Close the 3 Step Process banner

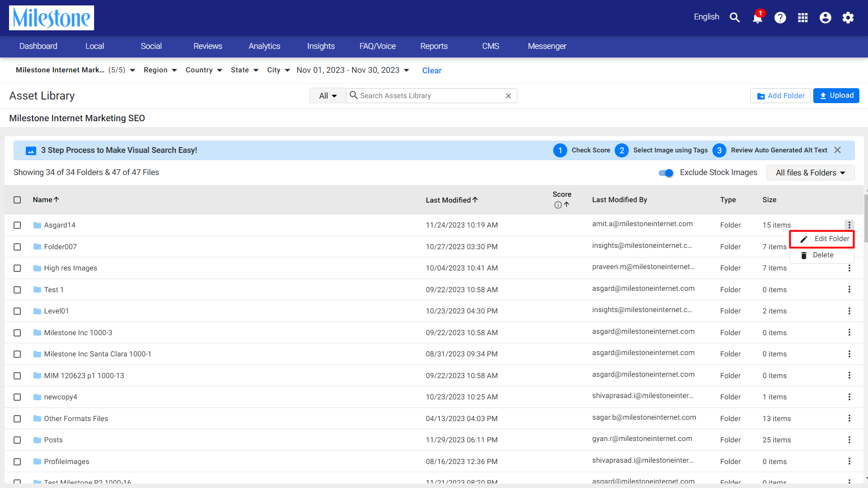(x=838, y=150)
